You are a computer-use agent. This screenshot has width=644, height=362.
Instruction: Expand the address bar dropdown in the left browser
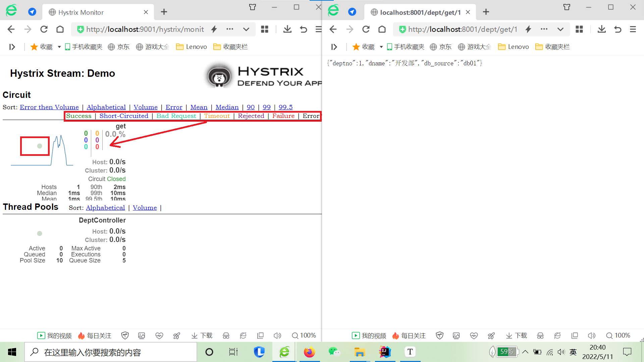[x=246, y=29]
